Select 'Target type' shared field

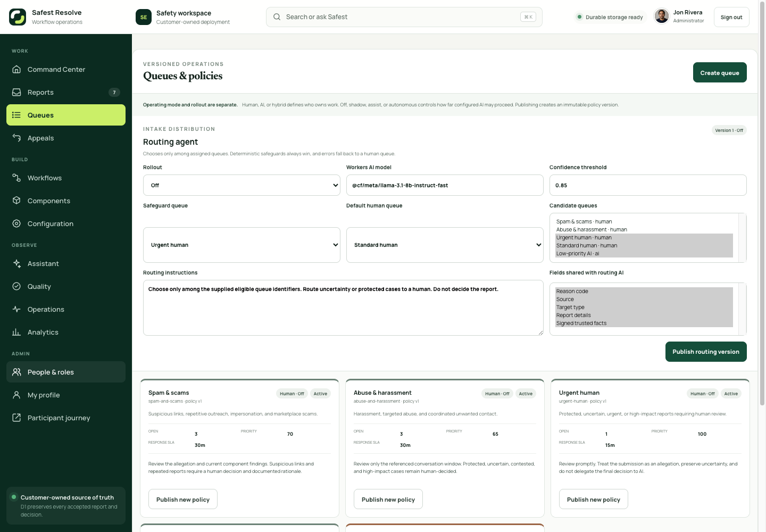pyautogui.click(x=644, y=307)
